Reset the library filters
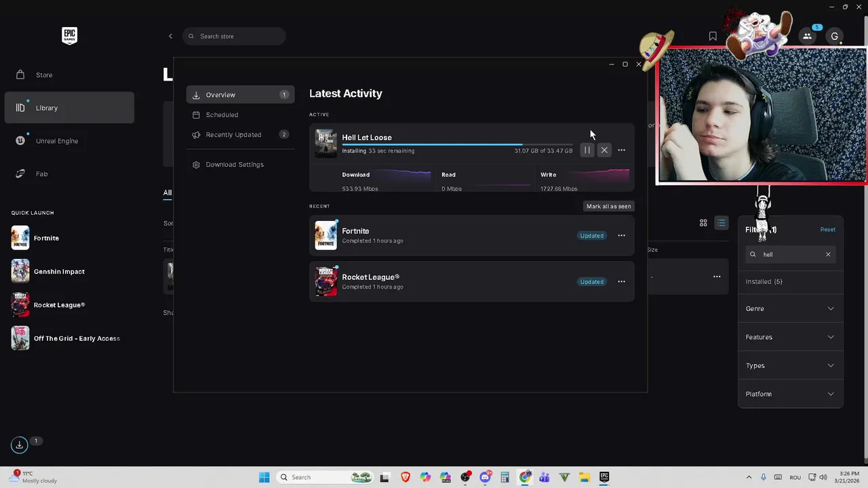 [x=827, y=229]
